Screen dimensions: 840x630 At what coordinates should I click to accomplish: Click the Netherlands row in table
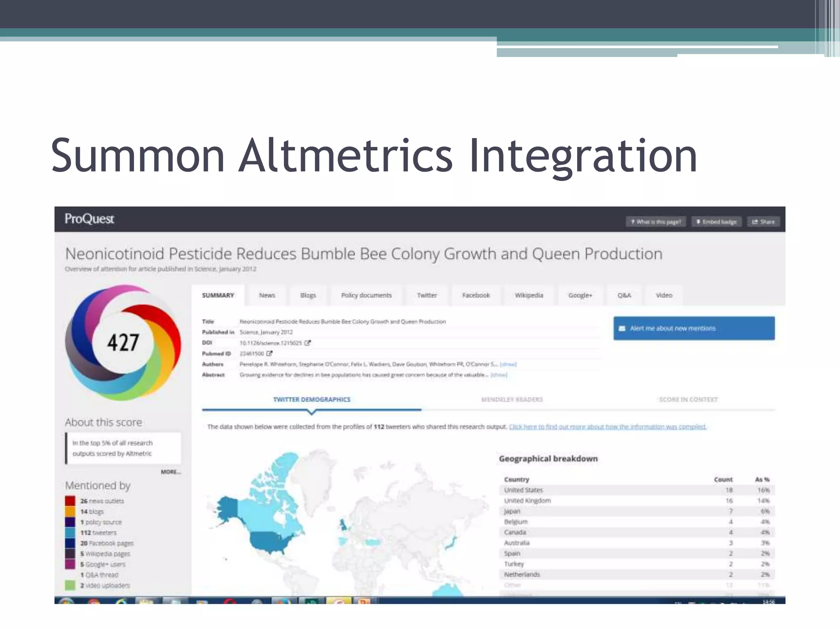click(x=637, y=575)
